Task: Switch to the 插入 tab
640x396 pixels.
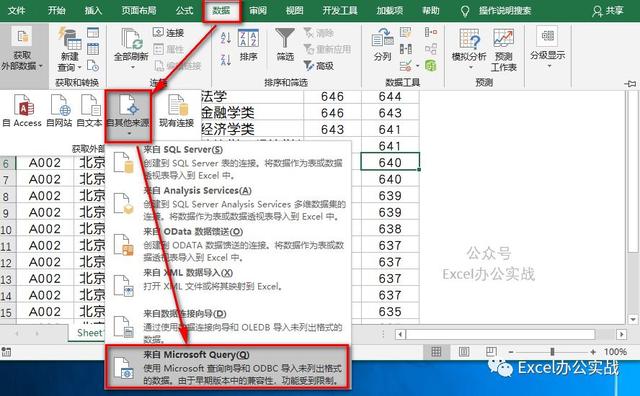Action: click(93, 10)
